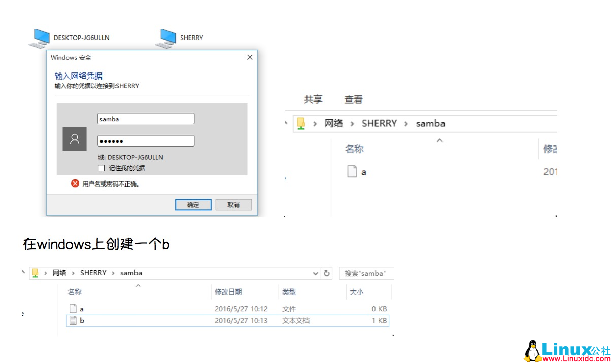
Task: Switch to the 查看 ribbon tab
Action: [x=353, y=99]
